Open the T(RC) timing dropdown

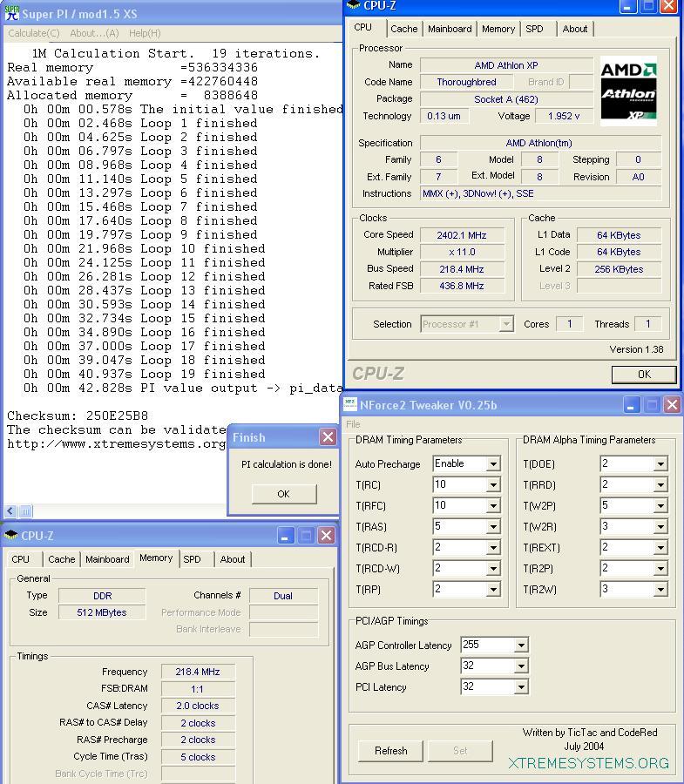493,485
